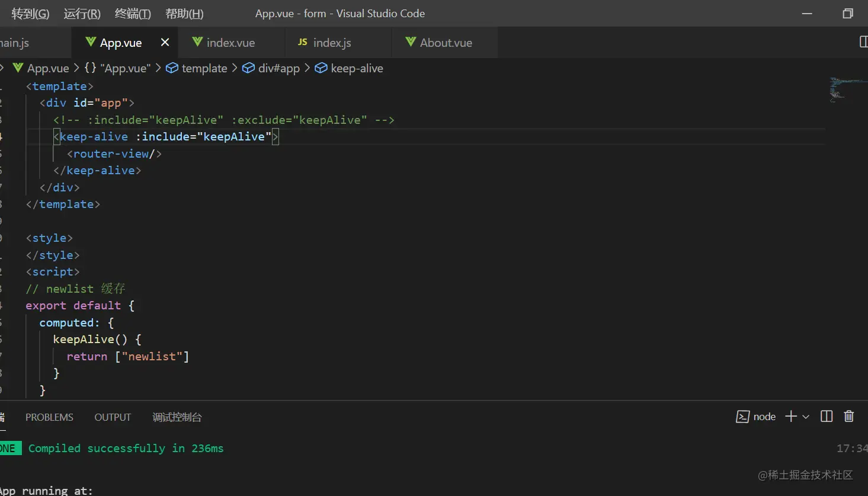Restore the window using the title bar button
The width and height of the screenshot is (868, 496).
point(848,14)
